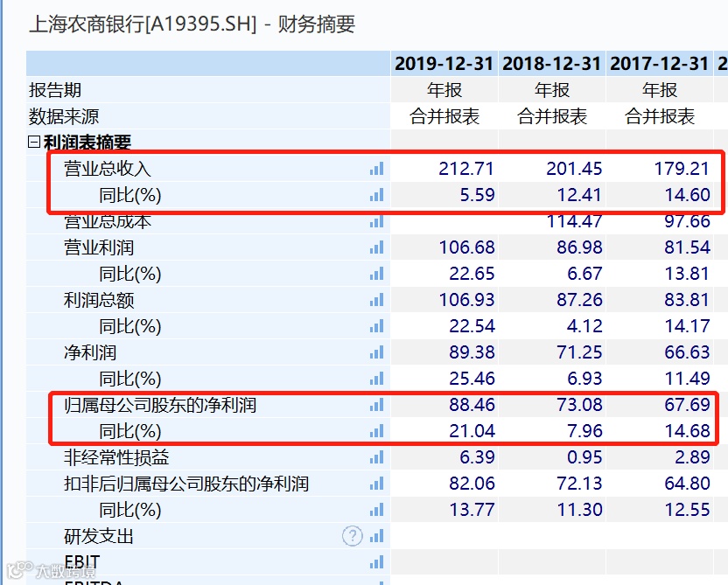
Task: Click the 归属母公司股东的净利润 row label
Action: click(x=160, y=405)
